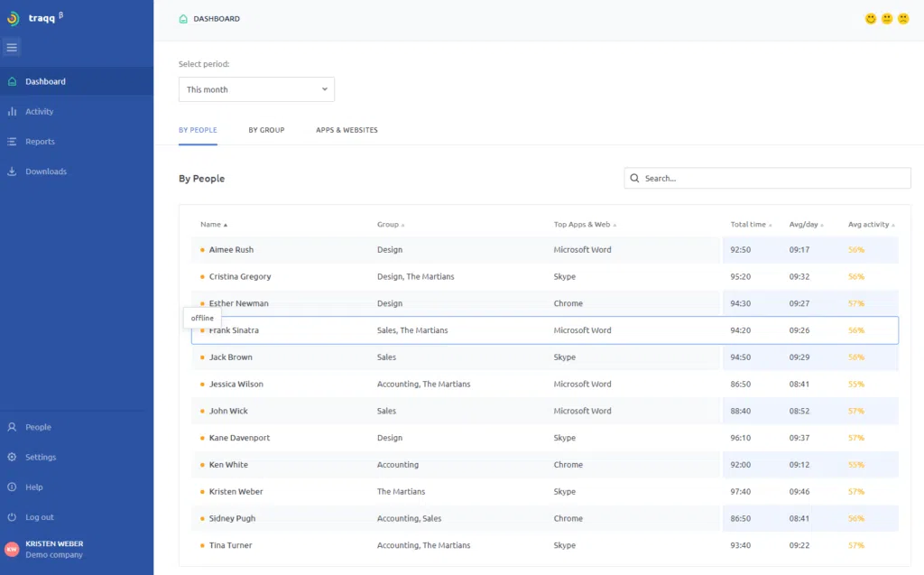Open Help from the sidebar

point(33,487)
